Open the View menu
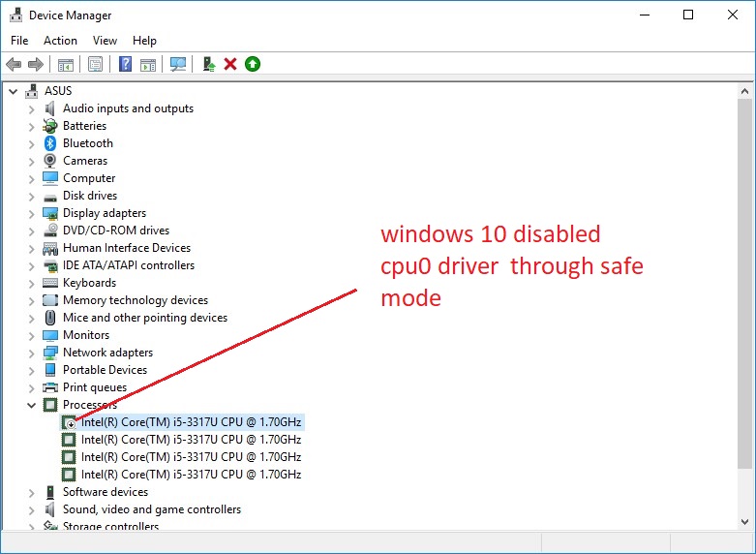 click(105, 41)
